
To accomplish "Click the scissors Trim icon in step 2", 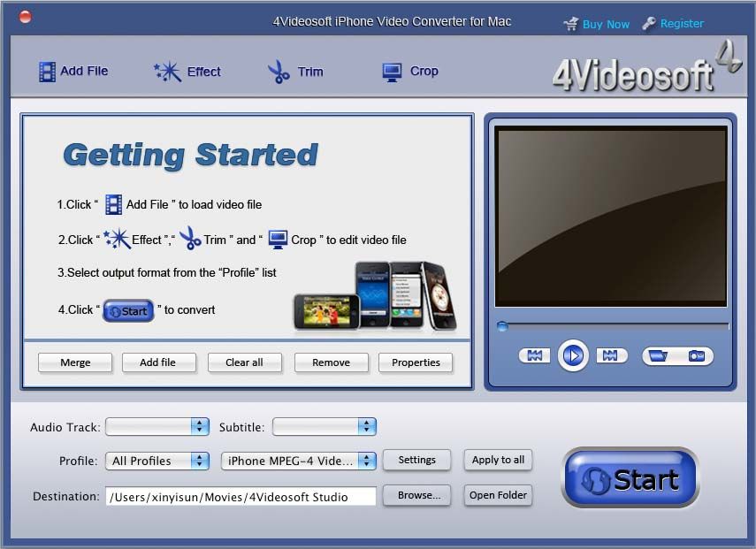I will coord(190,238).
